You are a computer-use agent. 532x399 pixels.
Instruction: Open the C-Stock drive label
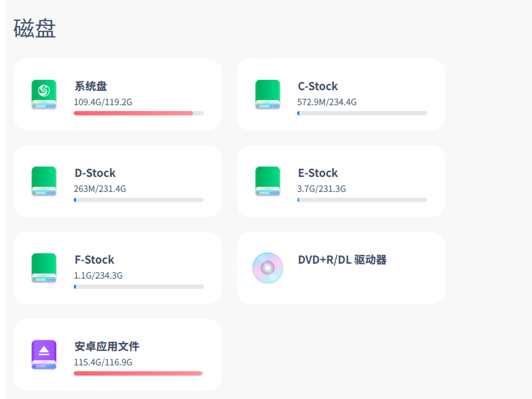(317, 86)
